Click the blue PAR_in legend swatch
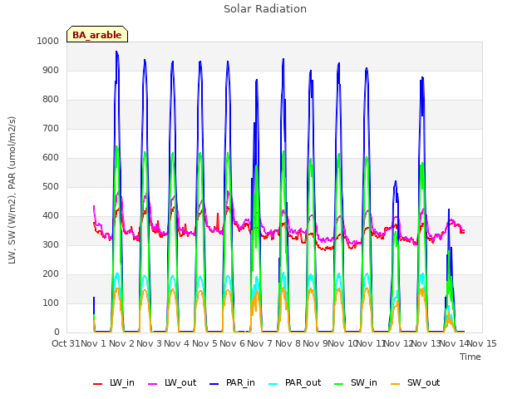Screen dimensions: 532x399 pyautogui.click(x=214, y=384)
